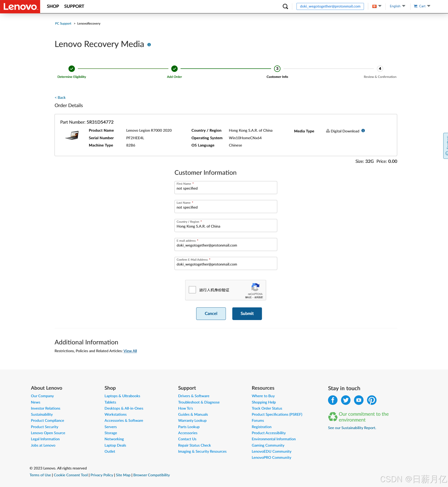The height and width of the screenshot is (487, 448).
Task: Click the First Name input field
Action: pyautogui.click(x=226, y=187)
